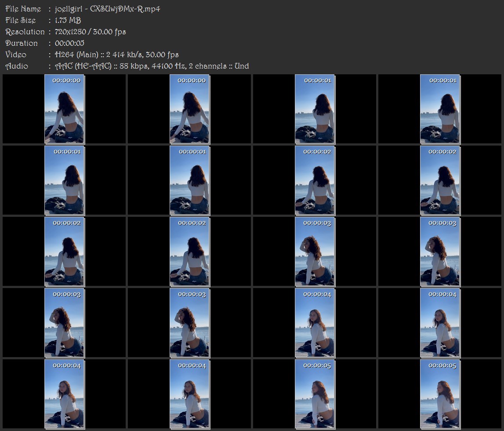The image size is (504, 431).
Task: Click the "File Size" label
Action: click(21, 20)
